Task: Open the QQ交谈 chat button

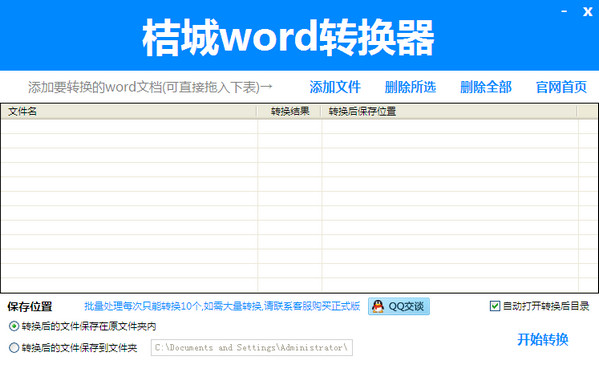Action: [399, 306]
